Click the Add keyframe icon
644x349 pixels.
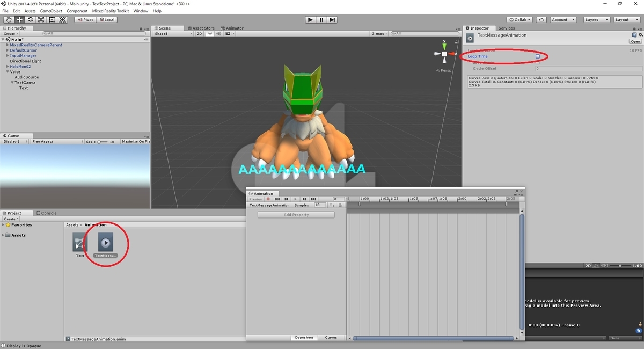332,205
